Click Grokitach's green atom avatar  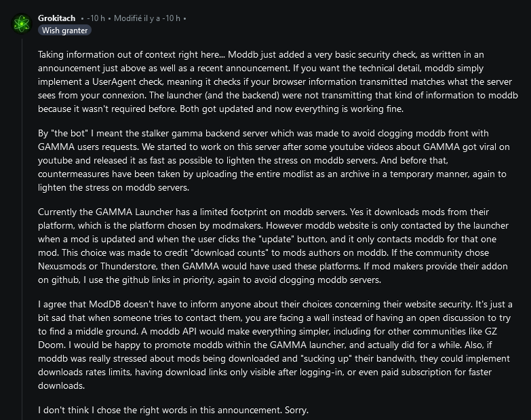coord(22,24)
